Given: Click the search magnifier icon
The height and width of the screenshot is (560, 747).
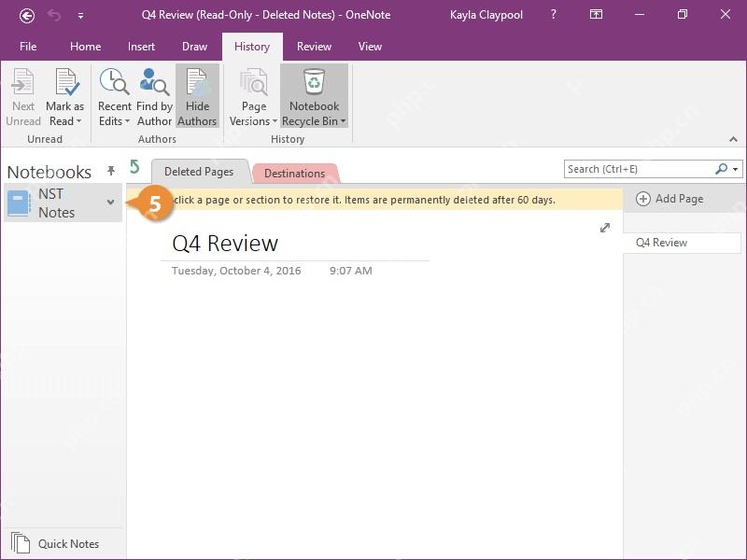Looking at the screenshot, I should (x=721, y=169).
